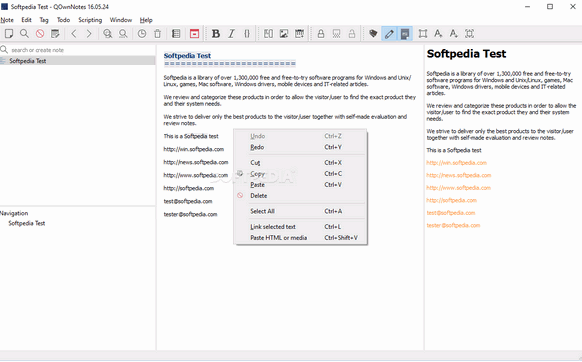The height and width of the screenshot is (362, 582).
Task: Choose Paste HTML or media entry
Action: (x=301, y=238)
